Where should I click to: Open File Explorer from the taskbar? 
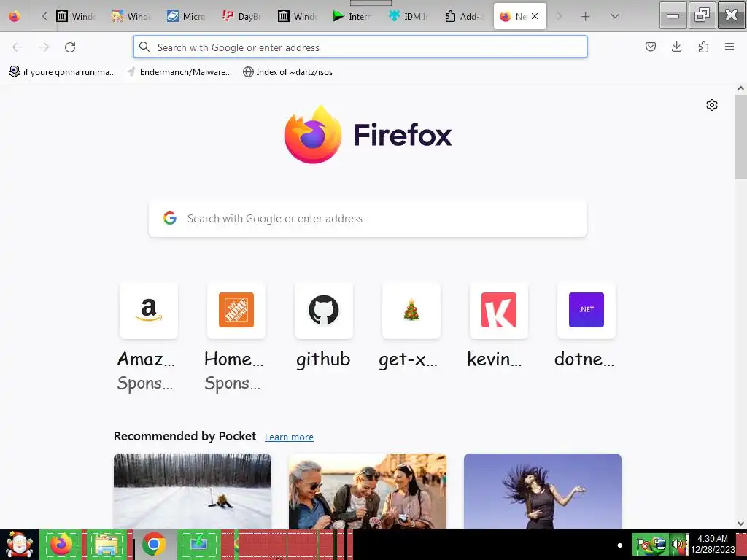107,544
